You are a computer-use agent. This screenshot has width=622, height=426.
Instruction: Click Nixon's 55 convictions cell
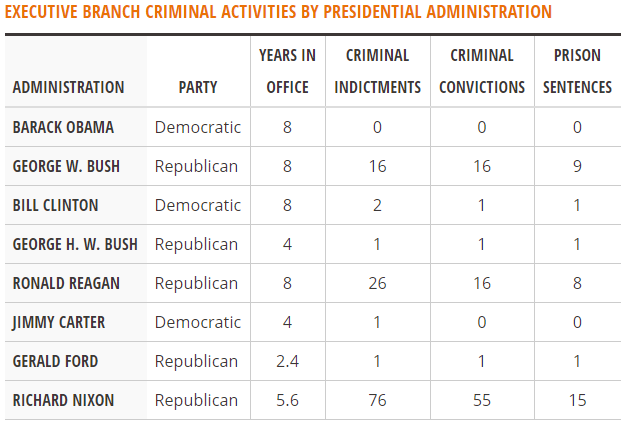tap(482, 400)
